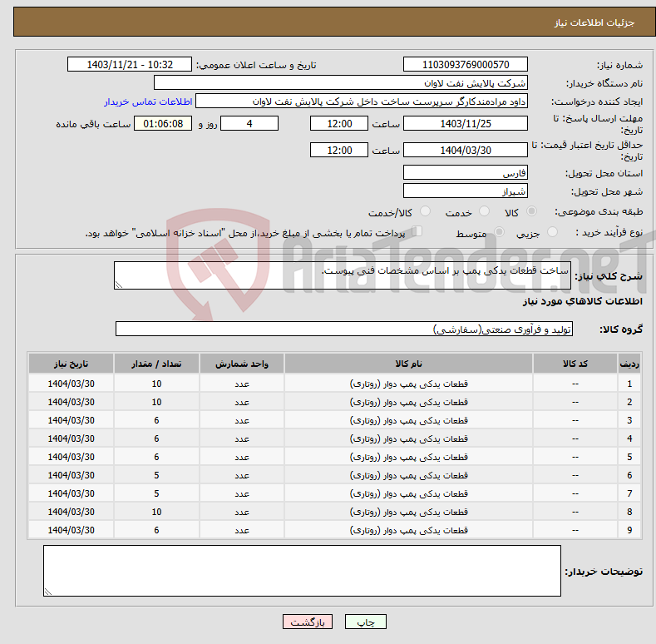
Task: Click the کد کالا column header
Action: point(575,364)
